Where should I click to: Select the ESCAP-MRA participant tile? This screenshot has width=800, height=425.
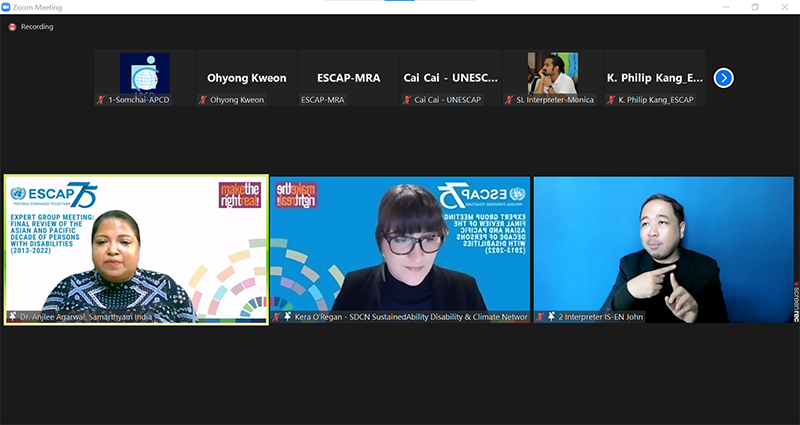[x=348, y=78]
